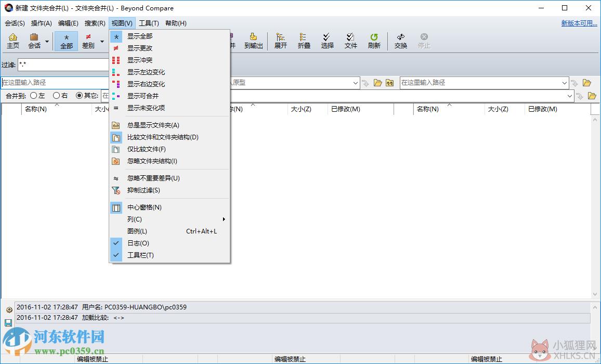This screenshot has width=601, height=364.
Task: Click the file list scrollbar down arrow
Action: tap(595, 294)
